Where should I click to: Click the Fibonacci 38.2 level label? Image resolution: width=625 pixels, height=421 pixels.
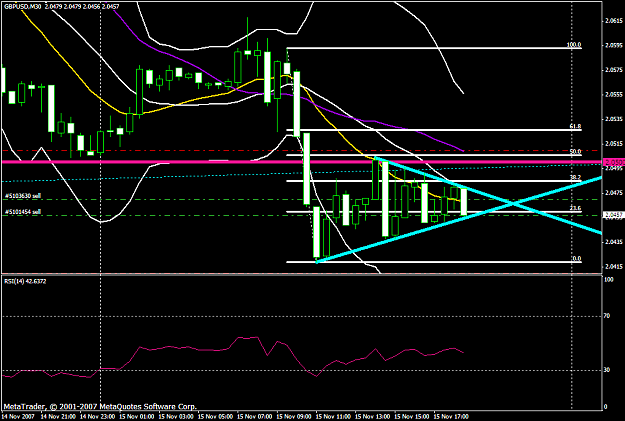[575, 177]
